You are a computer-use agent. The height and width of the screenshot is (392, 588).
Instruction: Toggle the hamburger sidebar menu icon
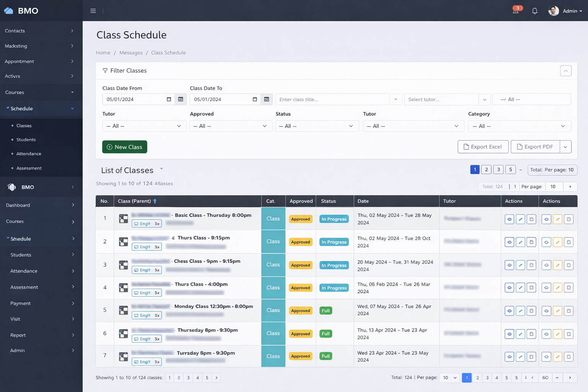(x=93, y=11)
